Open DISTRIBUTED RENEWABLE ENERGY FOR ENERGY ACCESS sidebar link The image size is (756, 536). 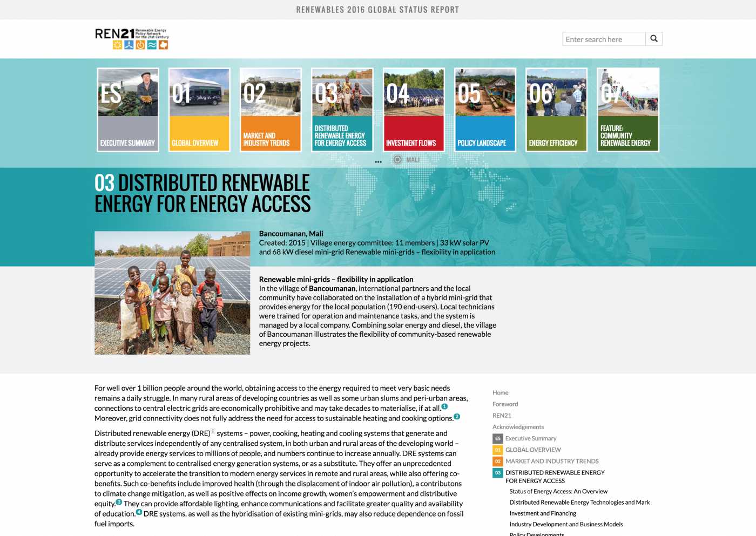coord(555,477)
